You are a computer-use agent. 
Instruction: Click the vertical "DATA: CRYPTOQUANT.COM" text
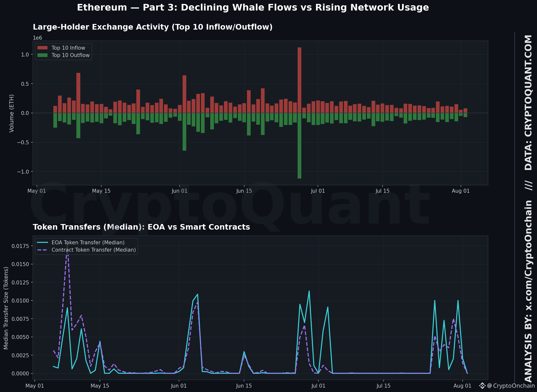(528, 102)
